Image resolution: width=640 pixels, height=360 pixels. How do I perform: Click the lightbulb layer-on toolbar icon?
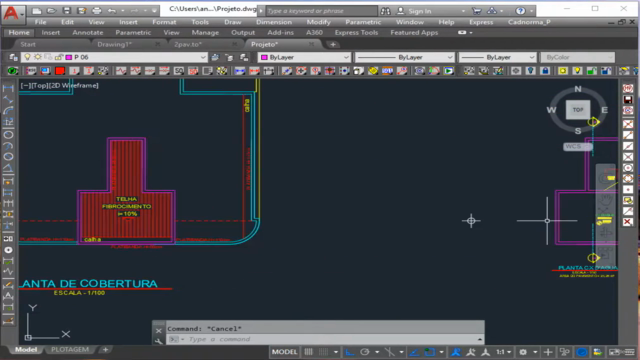click(577, 71)
